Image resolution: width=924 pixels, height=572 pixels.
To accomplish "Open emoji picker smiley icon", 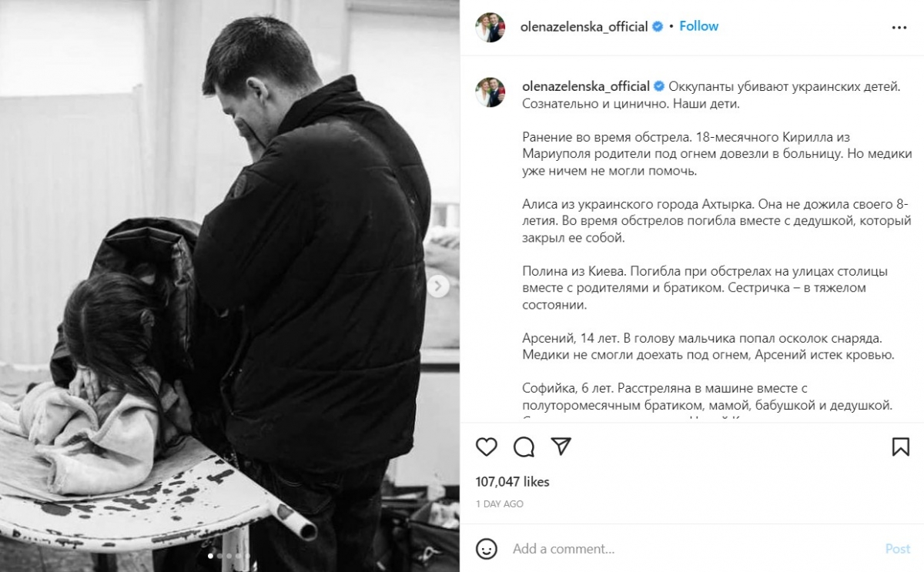I will (487, 549).
